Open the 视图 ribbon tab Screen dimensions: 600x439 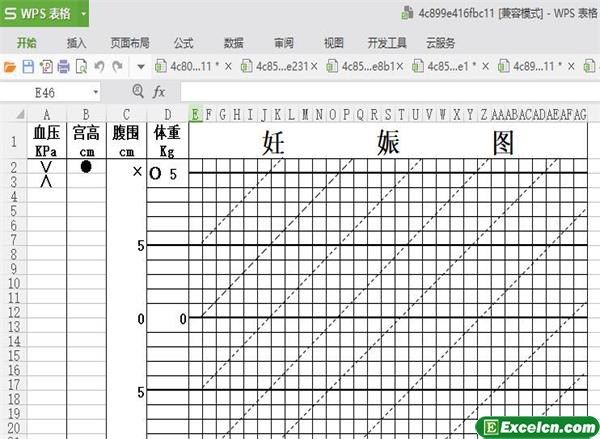334,43
